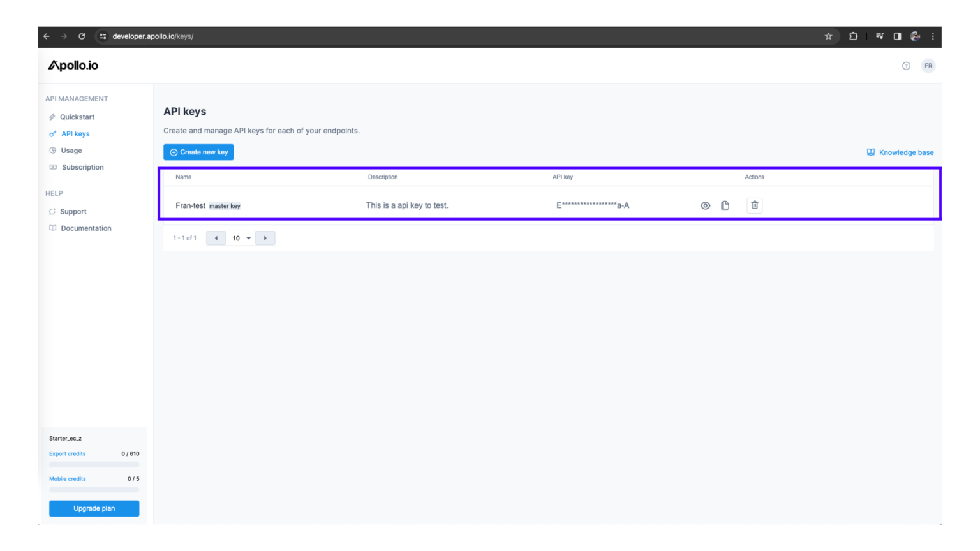Copy the Fran-test API key
This screenshot has height=551, width=980.
[725, 205]
